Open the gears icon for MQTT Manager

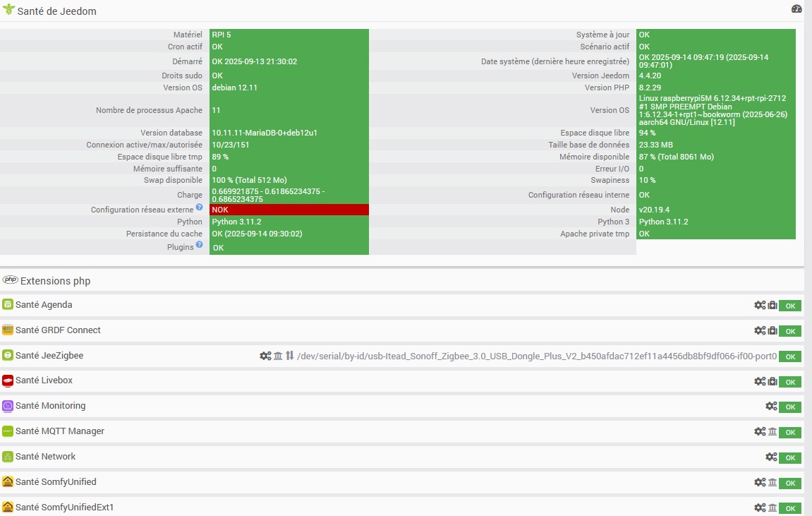[760, 431]
